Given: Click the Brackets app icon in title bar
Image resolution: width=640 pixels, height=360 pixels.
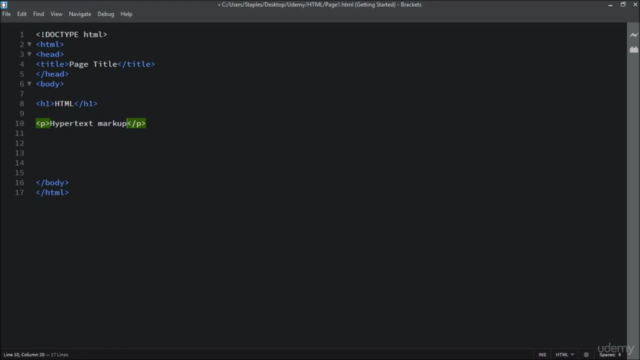Looking at the screenshot, I should [x=4, y=5].
